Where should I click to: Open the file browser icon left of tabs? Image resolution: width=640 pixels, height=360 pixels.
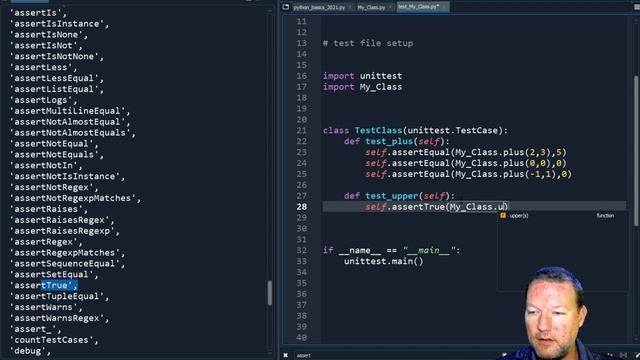(x=286, y=7)
